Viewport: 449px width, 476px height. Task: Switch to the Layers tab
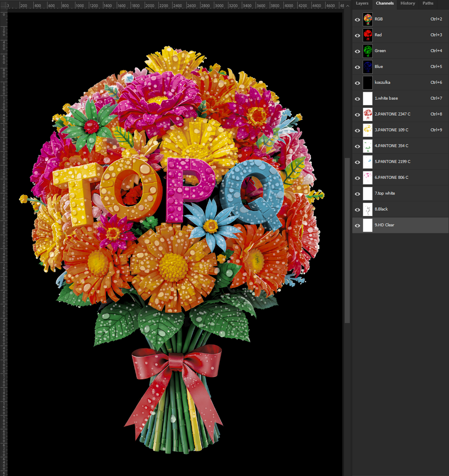[x=362, y=3]
